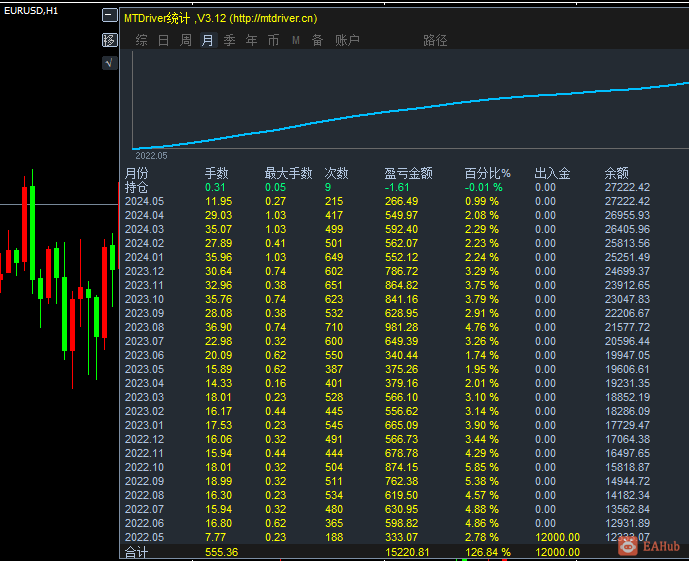Collapse the MTDriver panel with minus icon
The image size is (689, 561).
[x=109, y=15]
